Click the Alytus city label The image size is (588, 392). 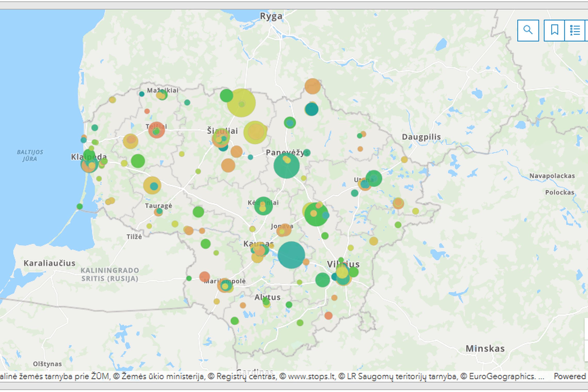267,297
